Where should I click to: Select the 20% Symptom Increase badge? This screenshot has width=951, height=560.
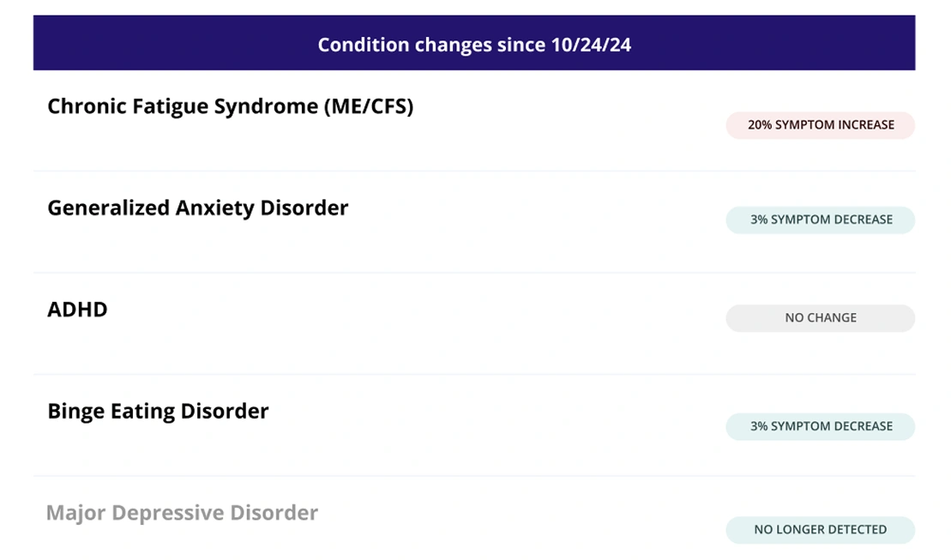pyautogui.click(x=820, y=125)
